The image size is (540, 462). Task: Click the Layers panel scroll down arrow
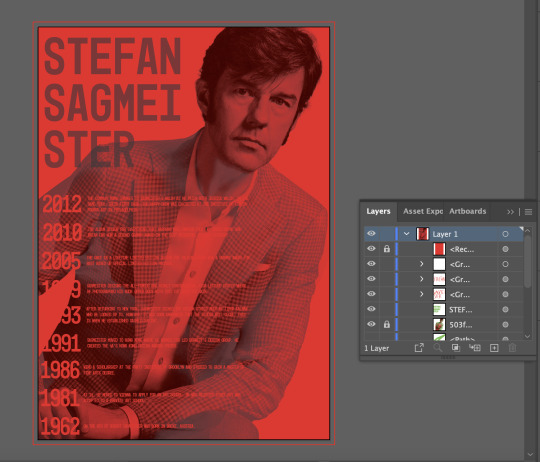coord(528,336)
